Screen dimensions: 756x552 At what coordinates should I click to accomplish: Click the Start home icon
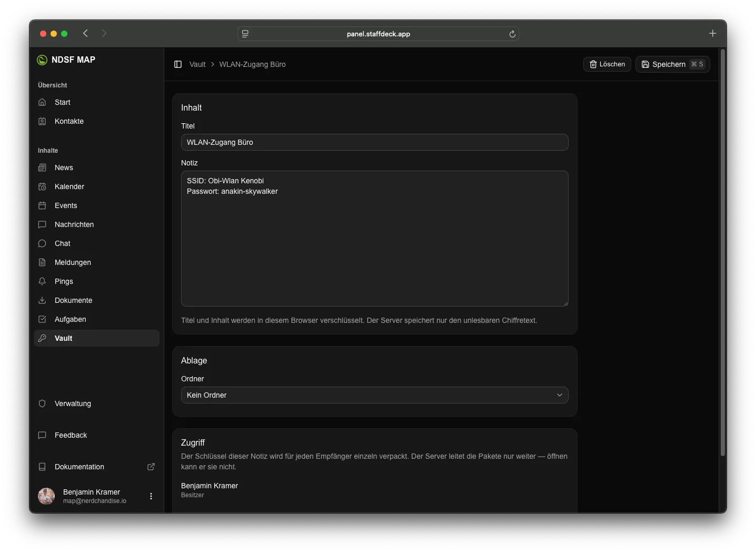click(42, 102)
